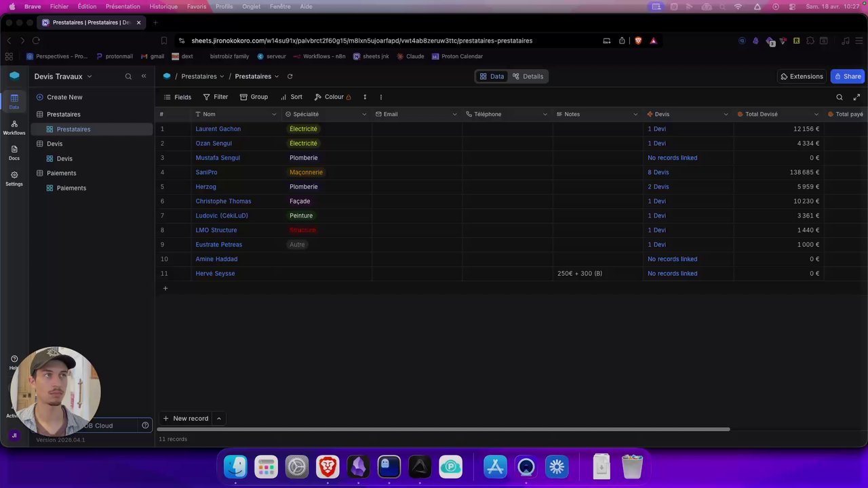The height and width of the screenshot is (488, 868).
Task: Open the Filter options
Action: [x=216, y=97]
